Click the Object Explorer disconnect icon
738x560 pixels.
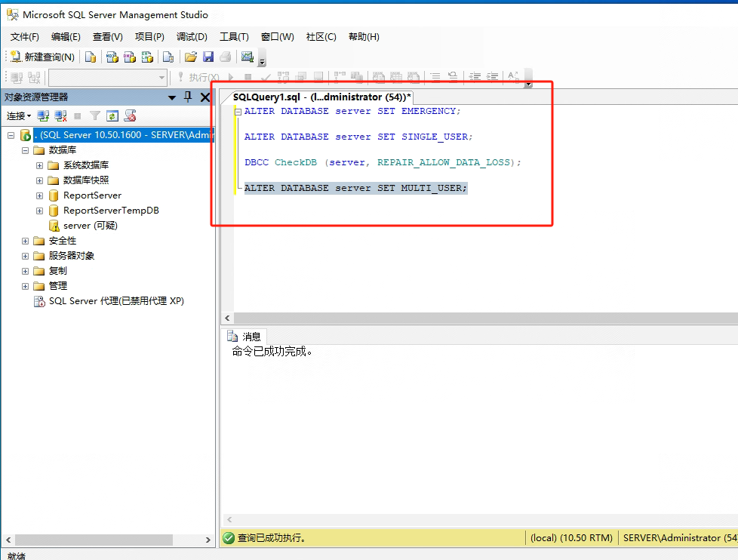click(x=60, y=115)
